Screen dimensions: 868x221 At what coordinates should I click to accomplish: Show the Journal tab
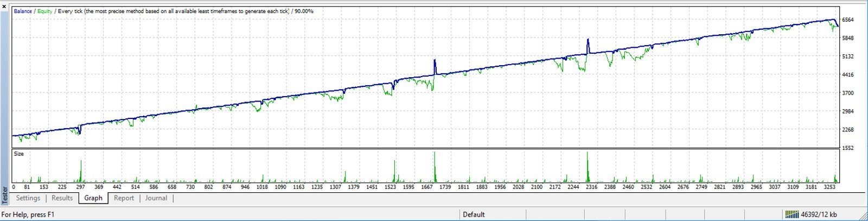[x=156, y=198]
